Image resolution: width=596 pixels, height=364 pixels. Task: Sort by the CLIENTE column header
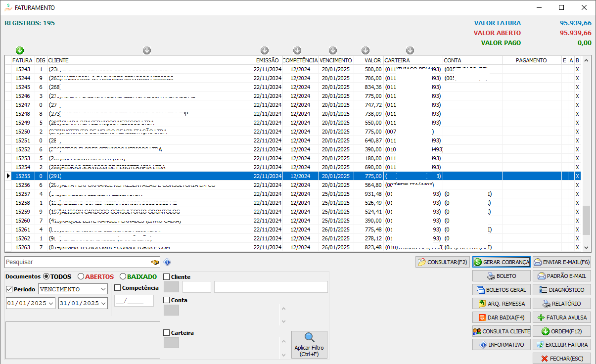150,60
